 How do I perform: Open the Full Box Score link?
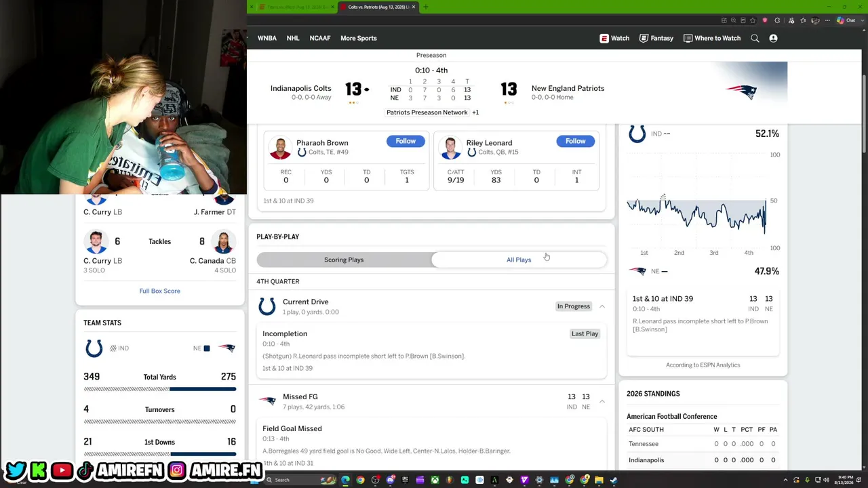pos(160,291)
